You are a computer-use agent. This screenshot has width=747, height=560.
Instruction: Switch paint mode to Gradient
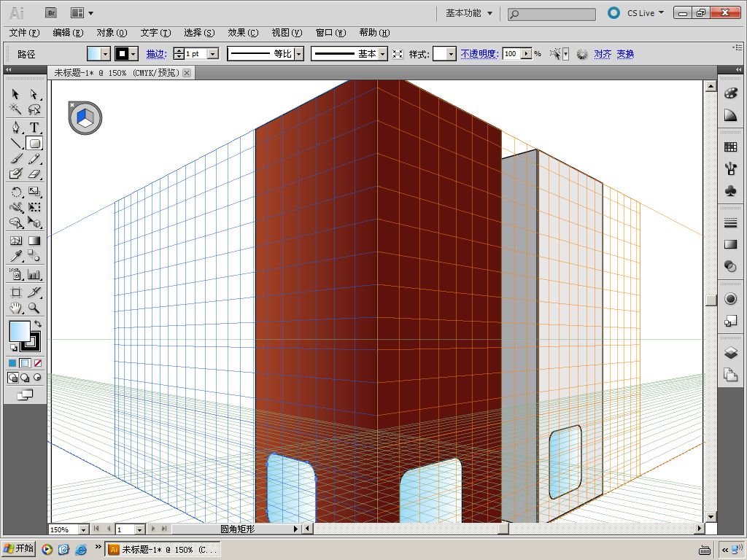tap(25, 363)
